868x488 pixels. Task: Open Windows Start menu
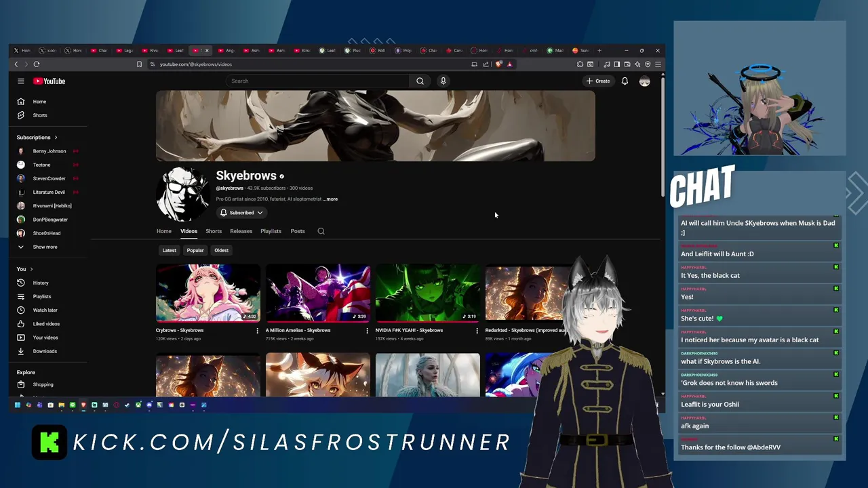click(x=18, y=405)
